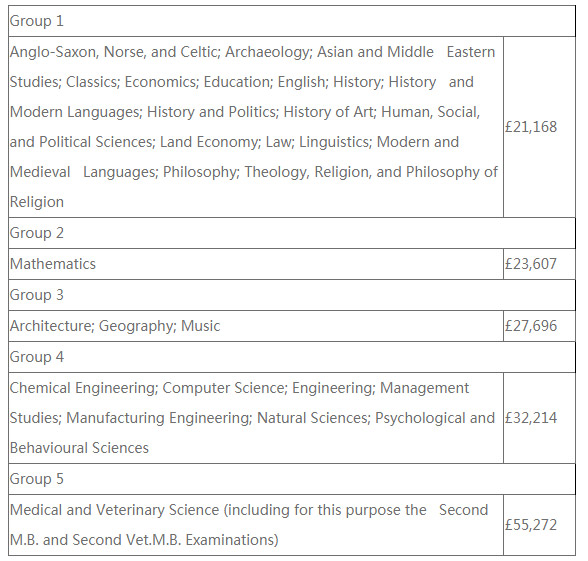Click the text 'Anglo-Saxon, Norse, and Celtic'
The height and width of the screenshot is (561, 588).
(114, 52)
